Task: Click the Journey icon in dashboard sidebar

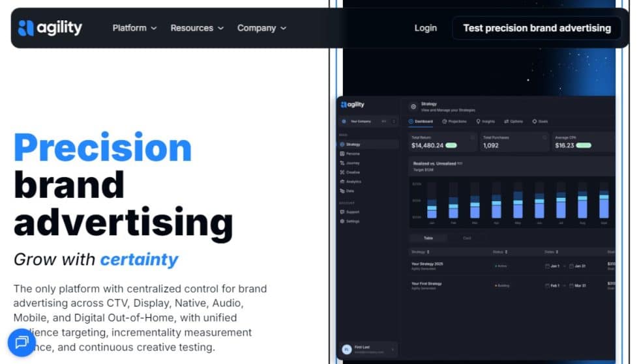Action: pyautogui.click(x=342, y=163)
